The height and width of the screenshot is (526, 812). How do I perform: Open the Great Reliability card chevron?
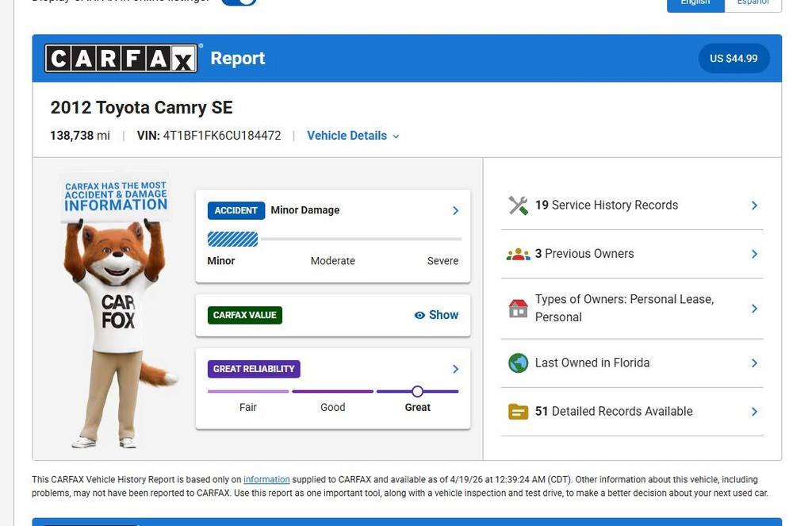(x=456, y=369)
